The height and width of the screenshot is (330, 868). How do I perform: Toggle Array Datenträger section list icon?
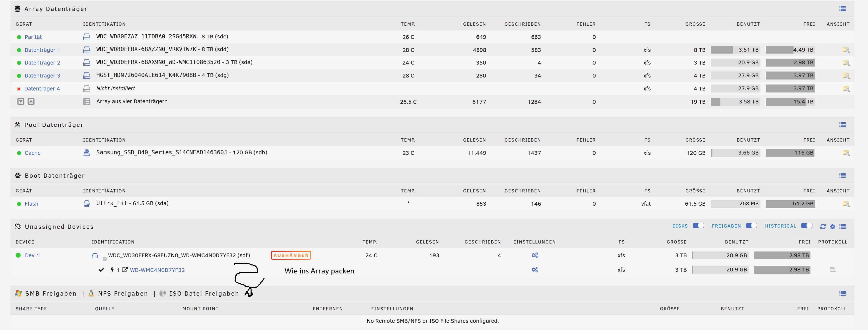pos(843,9)
